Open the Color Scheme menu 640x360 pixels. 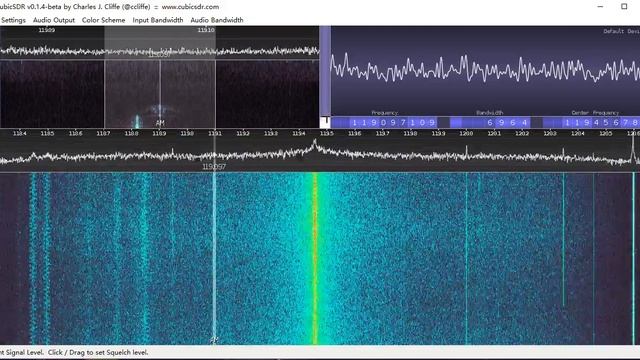103,20
